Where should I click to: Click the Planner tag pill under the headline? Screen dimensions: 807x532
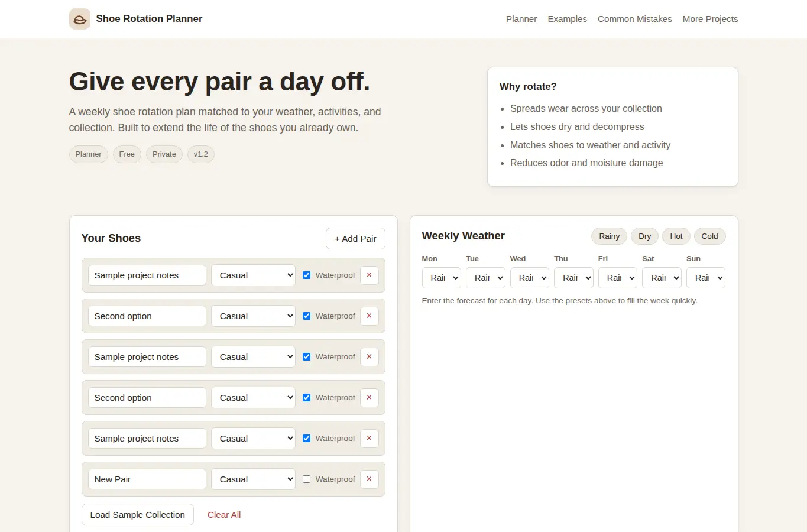coord(88,154)
